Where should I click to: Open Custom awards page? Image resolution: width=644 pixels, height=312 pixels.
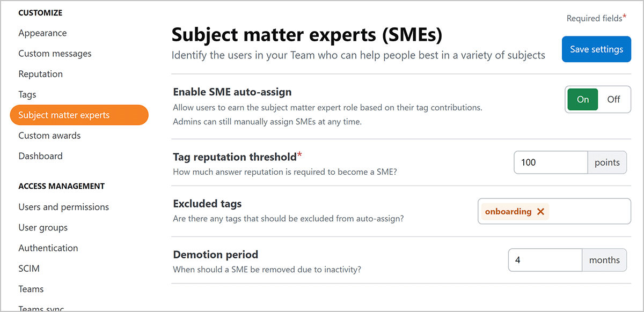point(49,136)
